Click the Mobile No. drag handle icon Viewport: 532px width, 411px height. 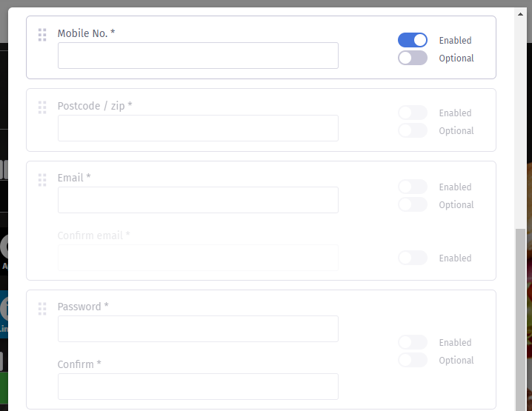[42, 35]
